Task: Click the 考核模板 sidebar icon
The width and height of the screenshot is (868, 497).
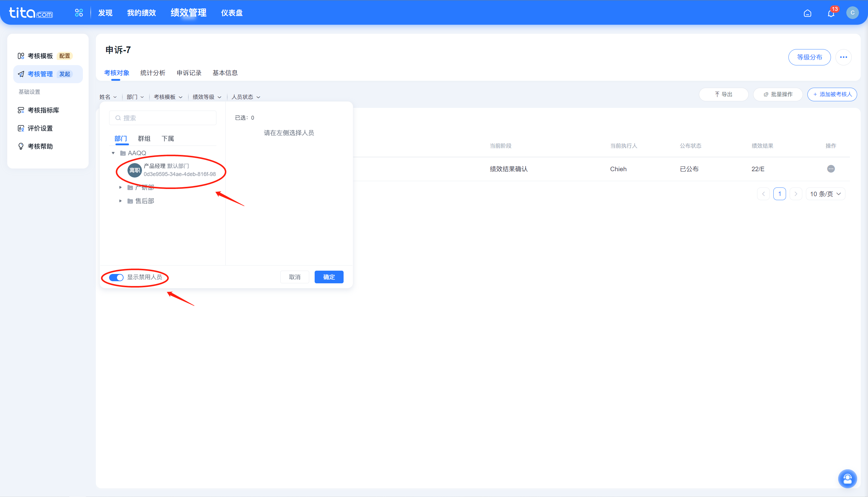Action: pos(21,56)
